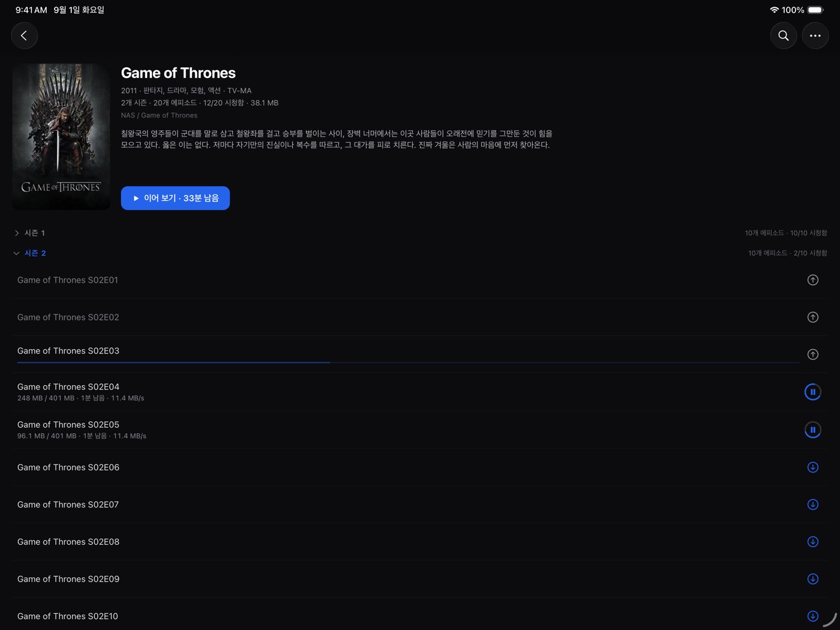Play Game of Thrones S02E03
The image size is (840, 630).
click(420, 355)
